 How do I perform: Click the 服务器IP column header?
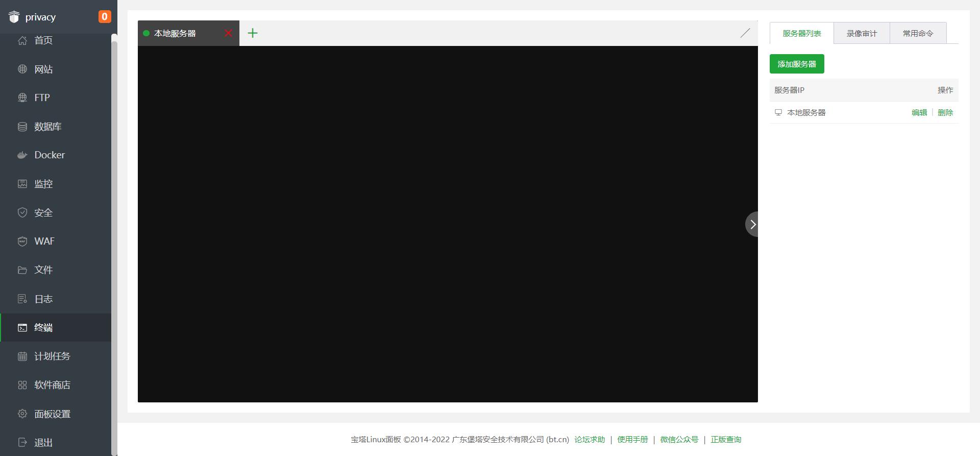point(789,90)
